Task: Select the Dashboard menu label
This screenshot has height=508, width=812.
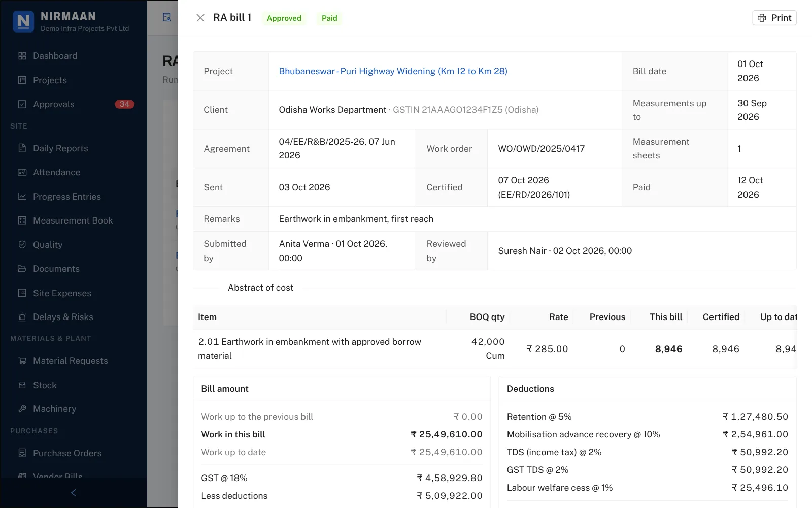Action: 55,56
